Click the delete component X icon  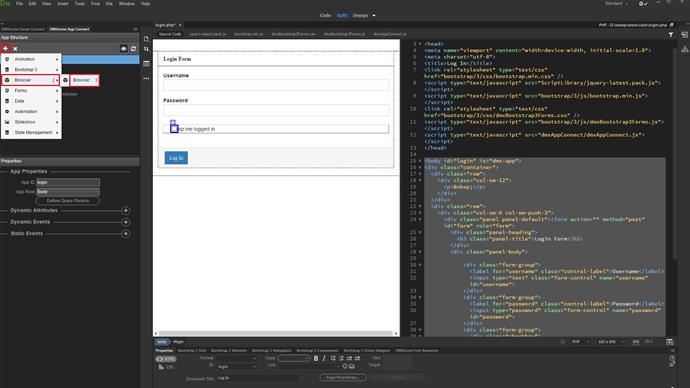point(15,49)
